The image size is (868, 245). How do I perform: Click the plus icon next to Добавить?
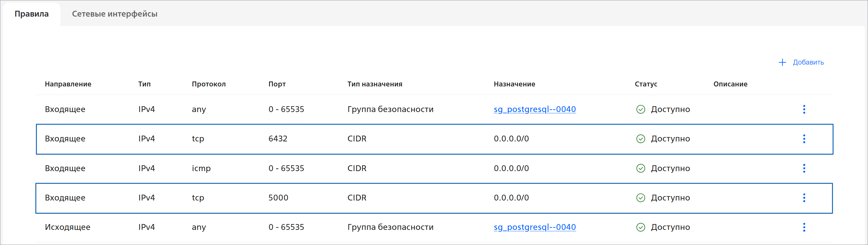[782, 62]
